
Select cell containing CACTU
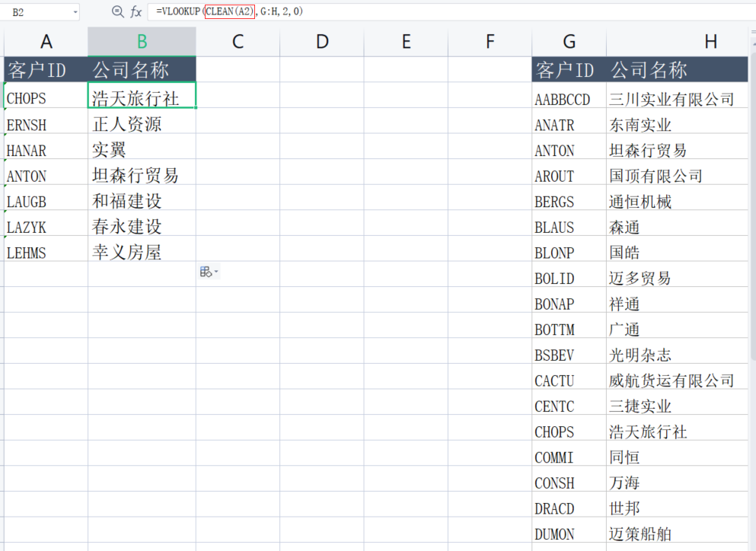(x=569, y=376)
